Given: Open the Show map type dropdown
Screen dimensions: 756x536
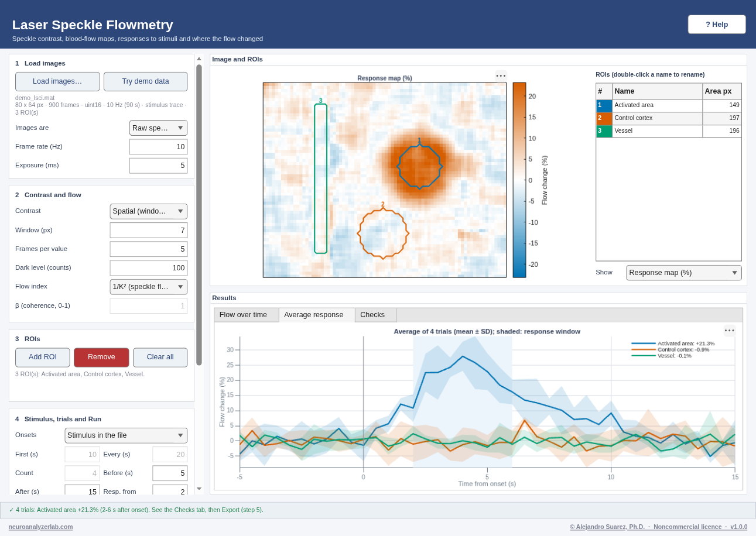Looking at the screenshot, I should 684,273.
